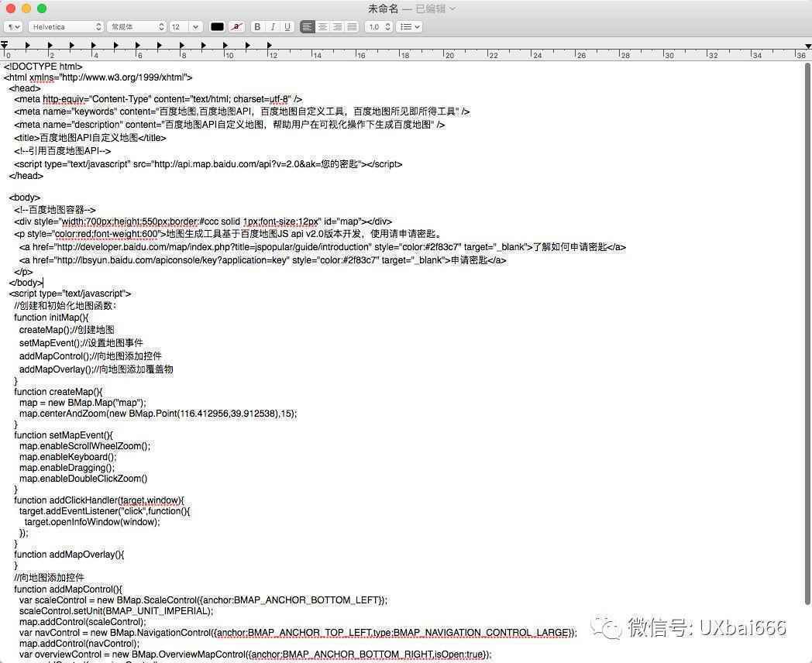Image resolution: width=812 pixels, height=663 pixels.
Task: Click the document title 未命名
Action: (x=384, y=9)
